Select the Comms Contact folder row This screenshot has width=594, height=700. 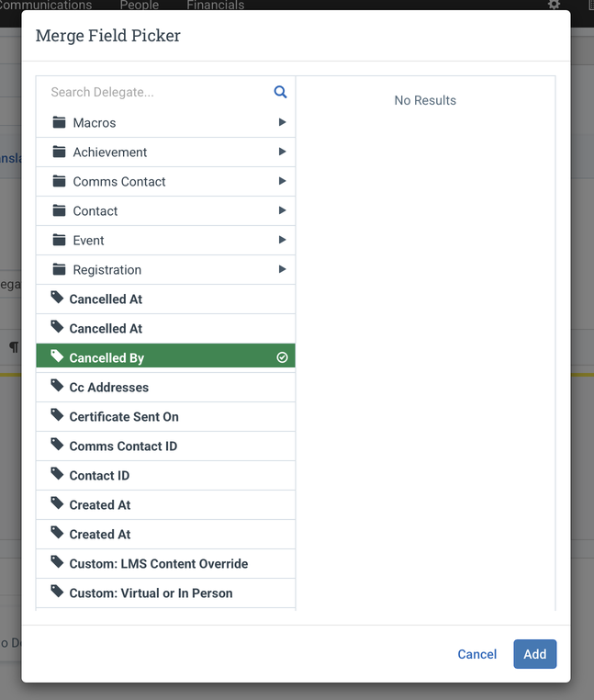tap(165, 181)
